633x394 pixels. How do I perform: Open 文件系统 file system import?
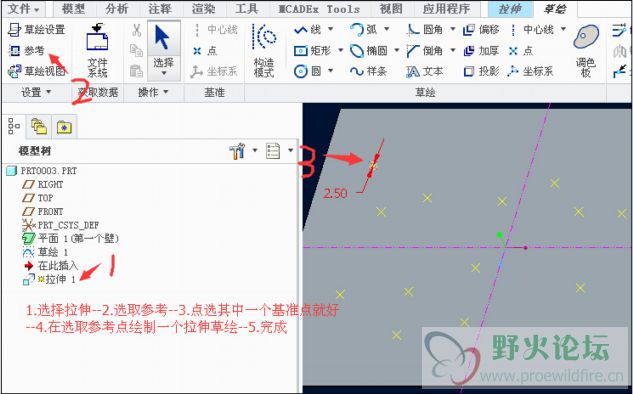click(97, 50)
